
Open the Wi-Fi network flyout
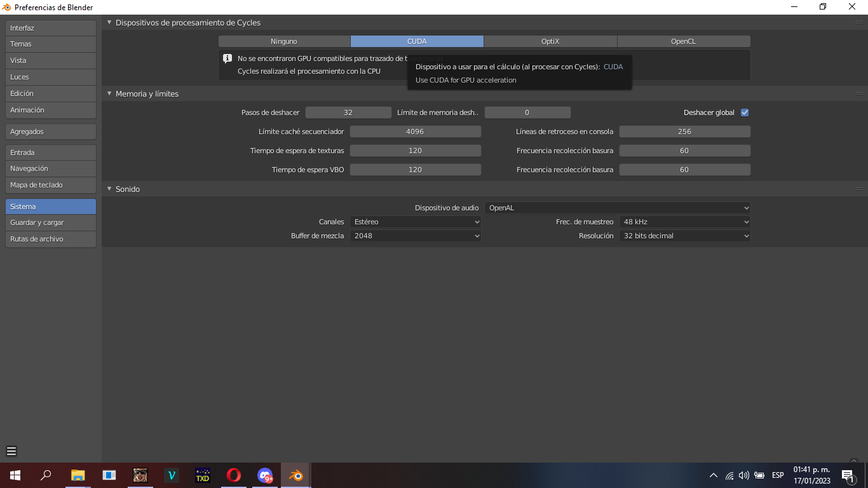click(x=729, y=475)
